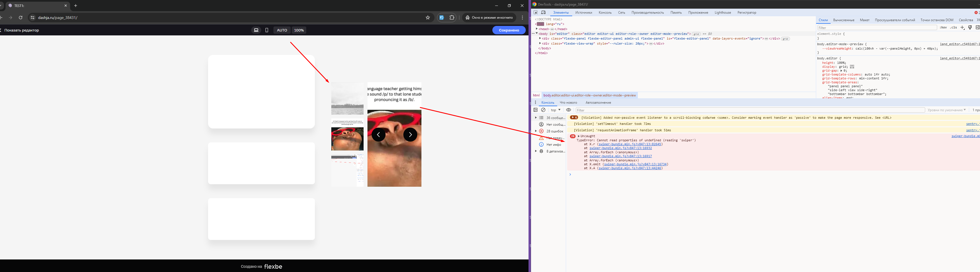
Task: Toggle the :hov element state panel
Action: 943,27
